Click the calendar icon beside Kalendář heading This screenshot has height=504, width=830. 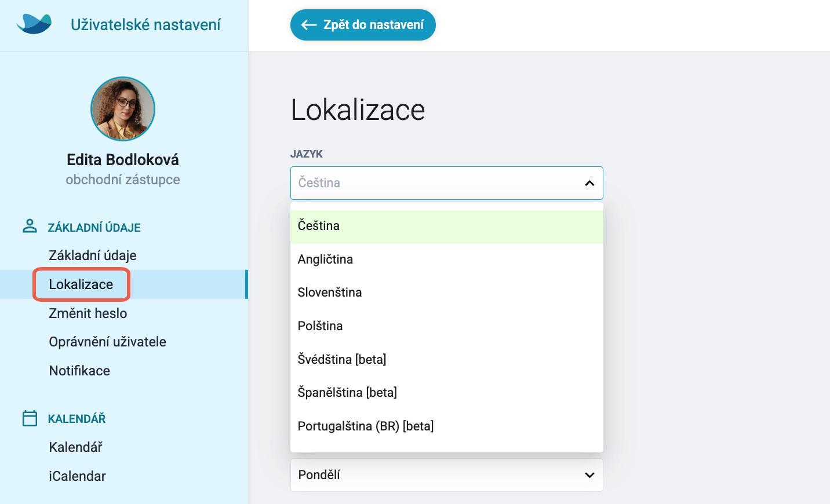click(x=30, y=418)
